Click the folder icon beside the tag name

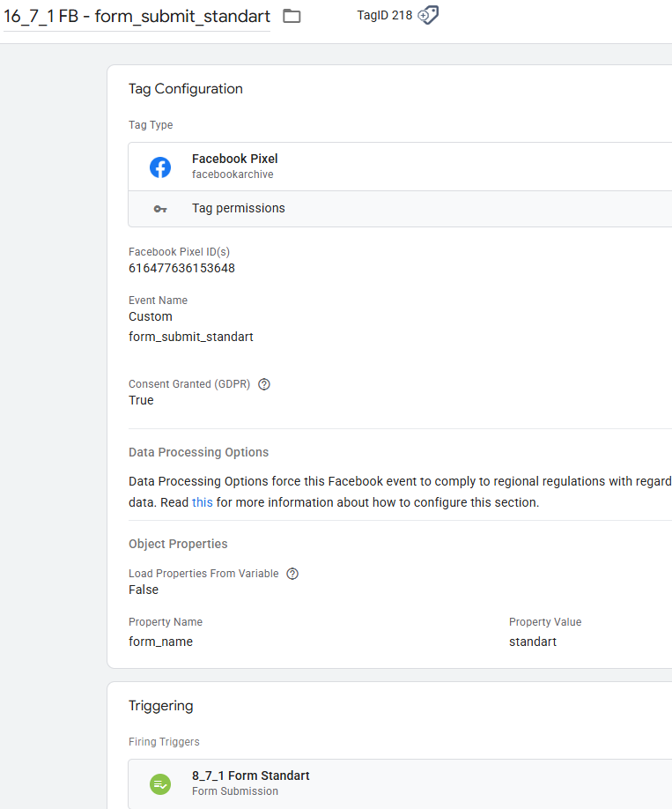point(292,16)
